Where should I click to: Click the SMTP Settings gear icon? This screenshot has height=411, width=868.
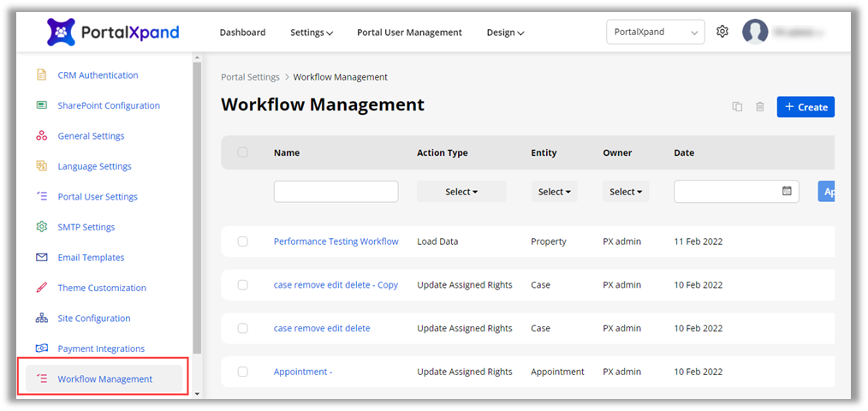(x=41, y=227)
